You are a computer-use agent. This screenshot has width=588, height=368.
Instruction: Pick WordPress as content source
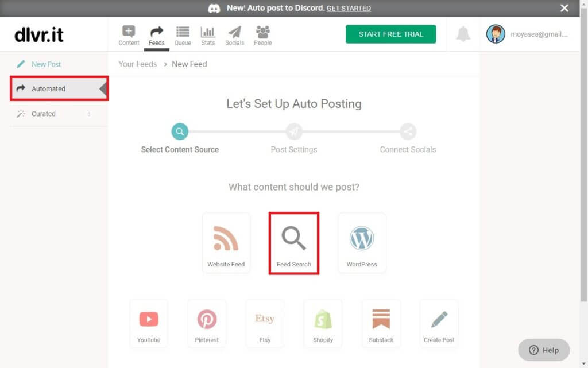362,242
